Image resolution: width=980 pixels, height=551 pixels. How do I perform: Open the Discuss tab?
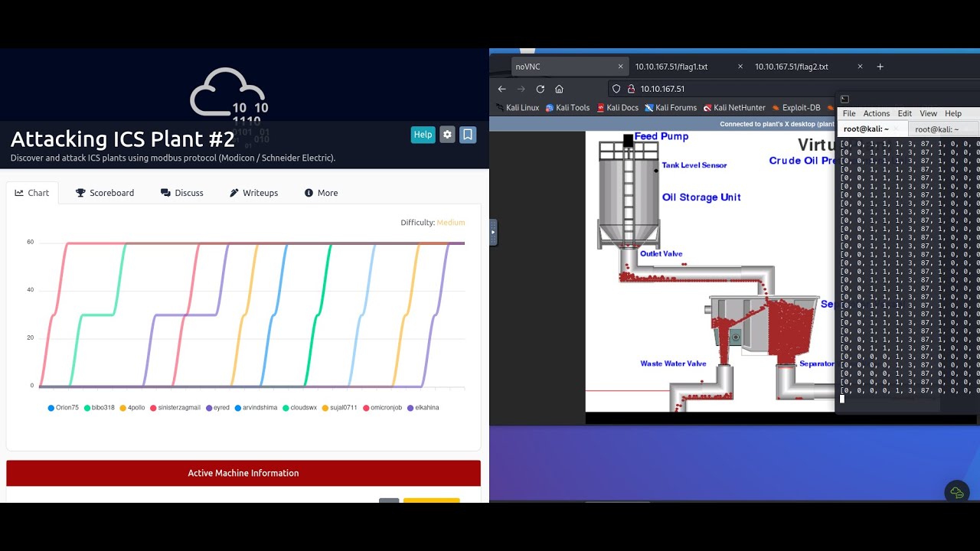coord(182,193)
